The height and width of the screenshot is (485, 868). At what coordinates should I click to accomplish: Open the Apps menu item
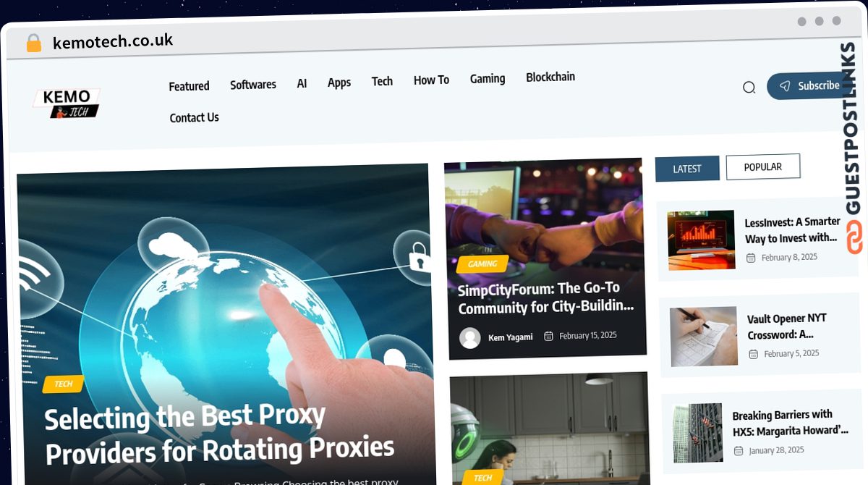pos(339,83)
